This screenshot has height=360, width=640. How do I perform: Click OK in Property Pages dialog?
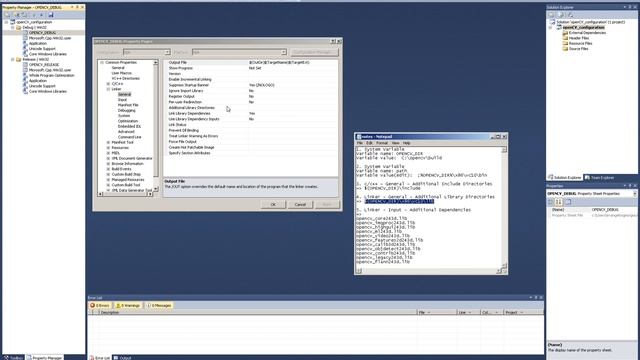273,204
